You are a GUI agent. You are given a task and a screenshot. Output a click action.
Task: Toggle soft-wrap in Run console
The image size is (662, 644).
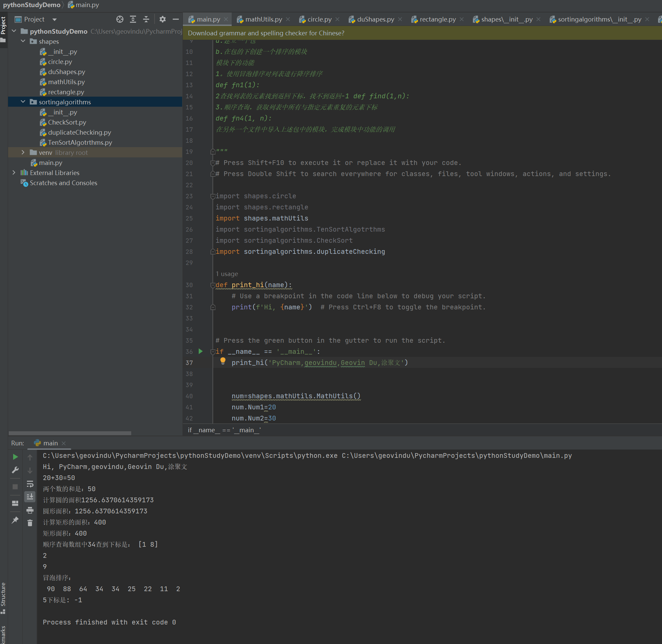pyautogui.click(x=30, y=483)
